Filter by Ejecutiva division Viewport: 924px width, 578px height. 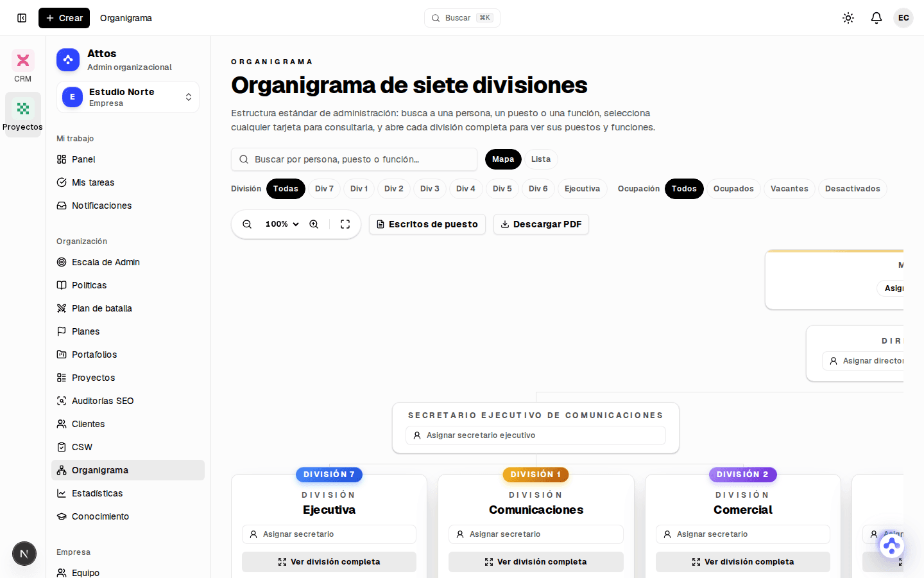click(583, 189)
